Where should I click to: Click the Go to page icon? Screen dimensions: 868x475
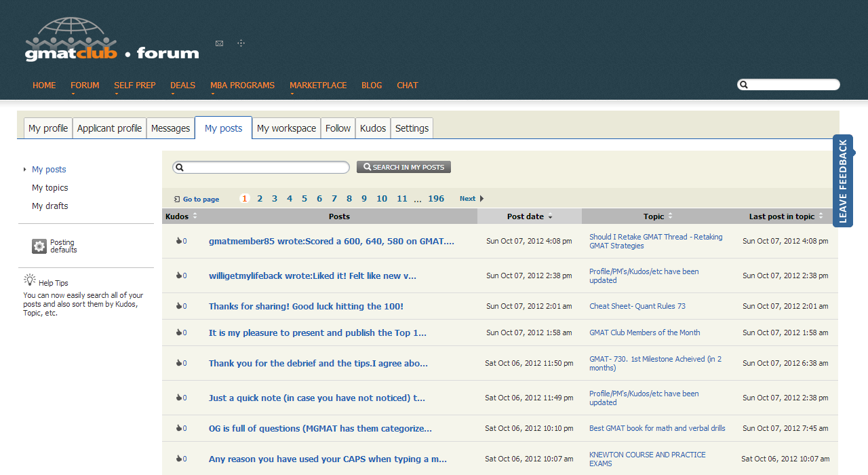pos(177,199)
